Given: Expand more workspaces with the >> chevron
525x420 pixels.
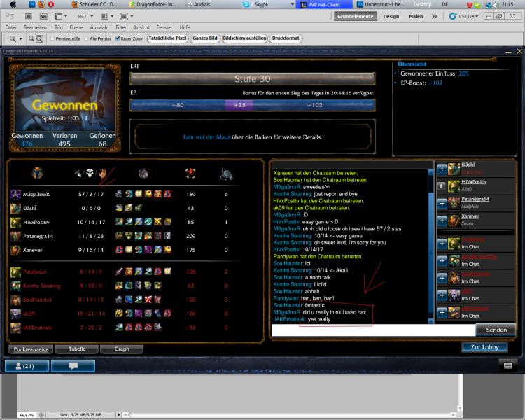Looking at the screenshot, I should point(434,16).
